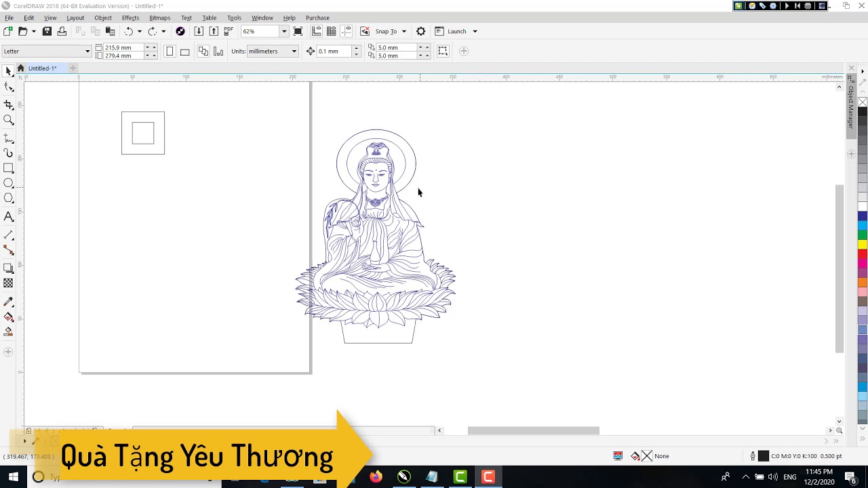The image size is (868, 488).
Task: Choose the Smart Fill tool
Action: click(8, 331)
